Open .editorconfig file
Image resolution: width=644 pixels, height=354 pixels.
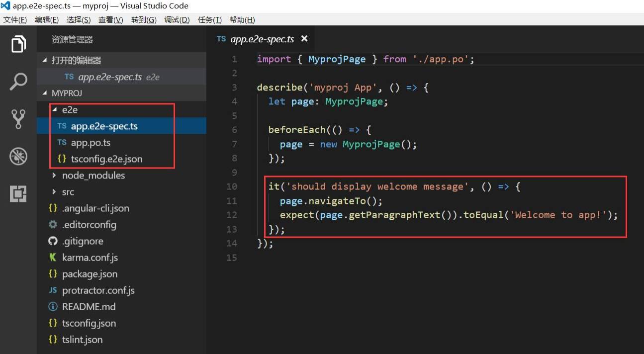(x=122, y=225)
